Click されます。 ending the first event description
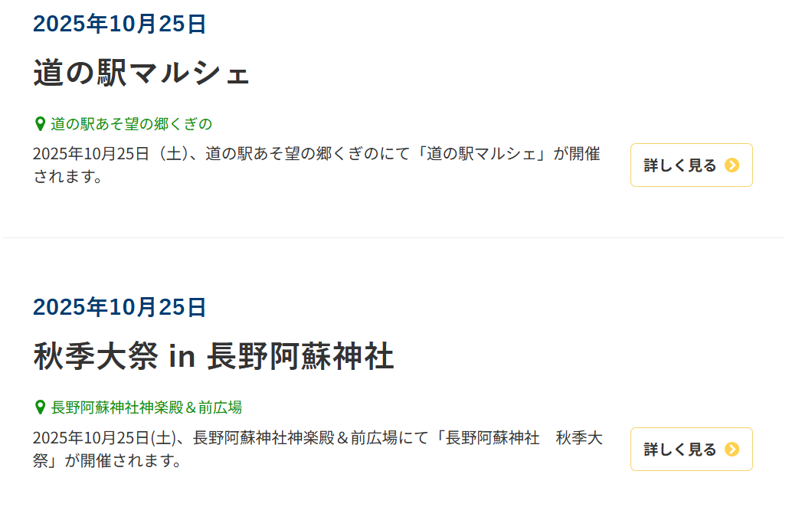Screen dimensions: 812x520 pyautogui.click(x=67, y=177)
